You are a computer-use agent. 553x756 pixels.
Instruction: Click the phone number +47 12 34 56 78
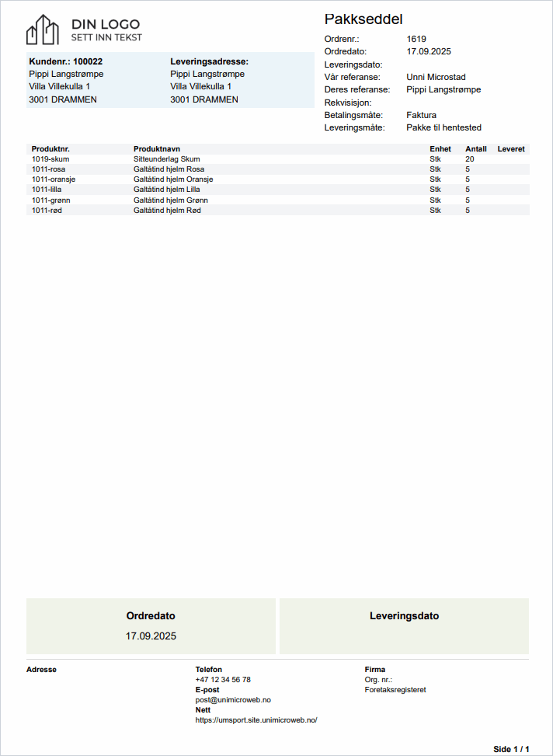[223, 679]
